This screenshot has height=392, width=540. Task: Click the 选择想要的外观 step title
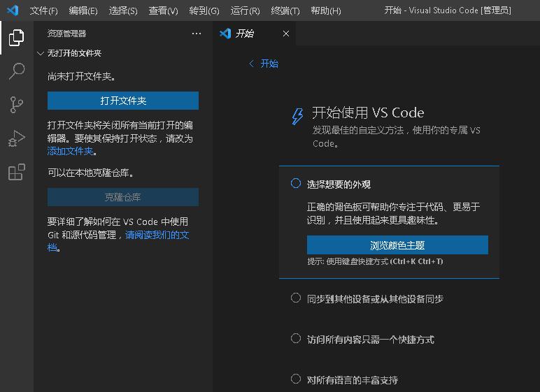(339, 184)
